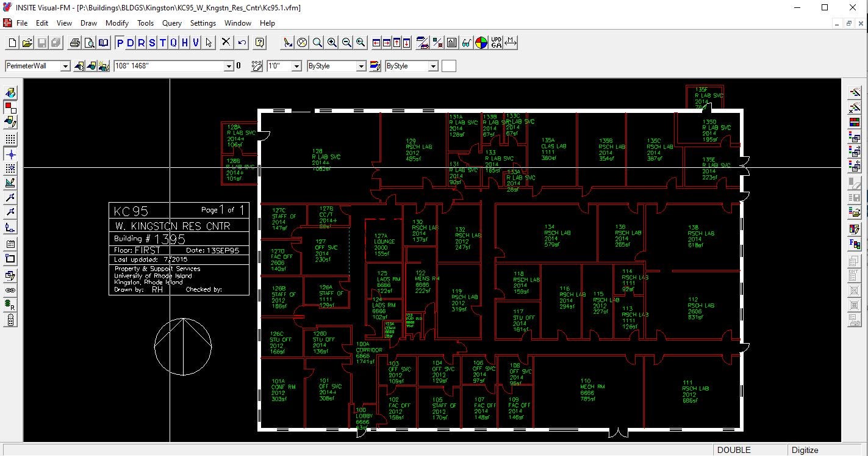The image size is (868, 456).
Task: Select the Zoom In magnifier tool
Action: (332, 43)
